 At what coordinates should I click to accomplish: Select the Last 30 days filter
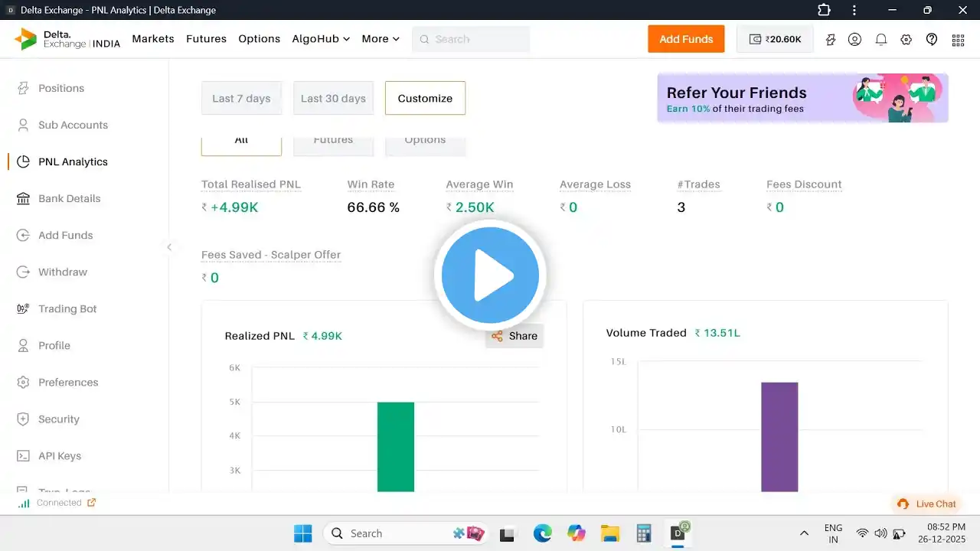point(333,98)
